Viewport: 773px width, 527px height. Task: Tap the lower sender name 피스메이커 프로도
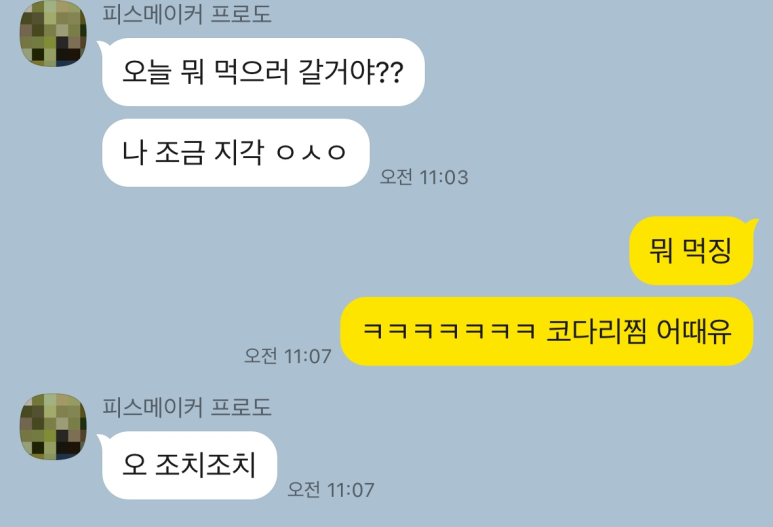187,407
